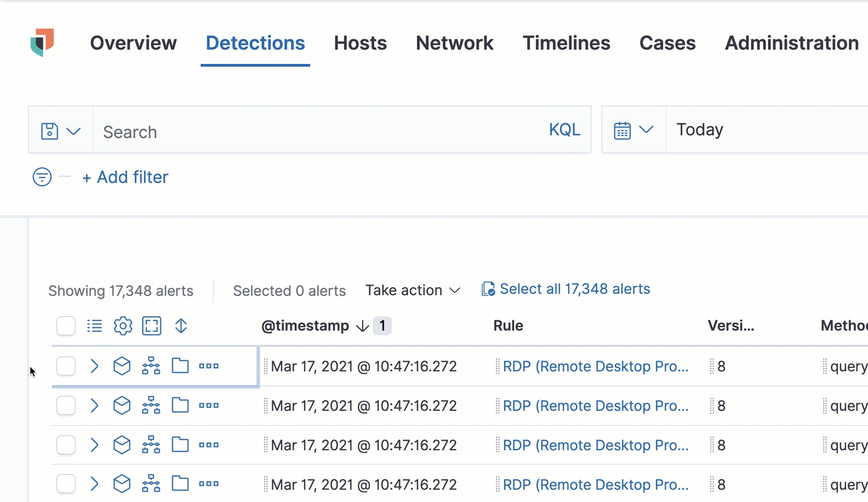Viewport: 868px width, 502px height.
Task: Click into the KQL Search field
Action: 320,131
